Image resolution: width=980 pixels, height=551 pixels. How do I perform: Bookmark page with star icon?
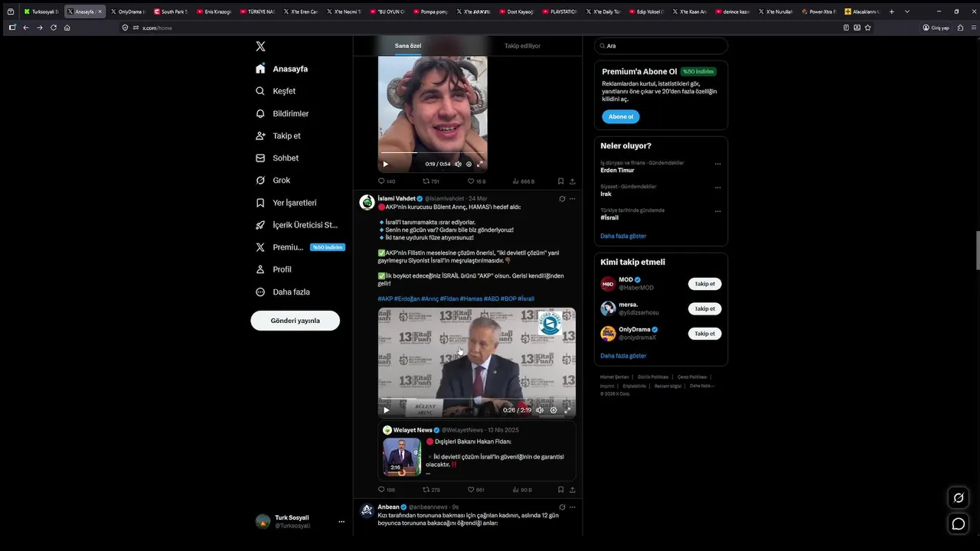(x=867, y=28)
